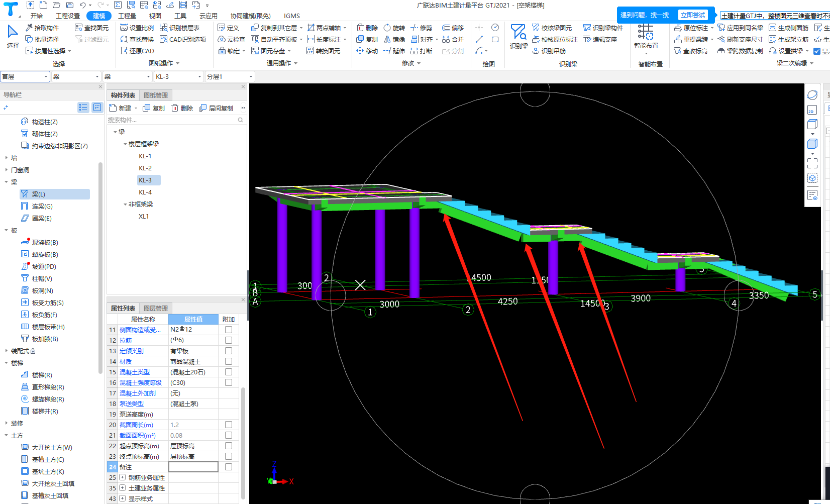Image resolution: width=830 pixels, height=504 pixels.
Task: Click the 批量选择 batch select tool
Action: pyautogui.click(x=42, y=39)
